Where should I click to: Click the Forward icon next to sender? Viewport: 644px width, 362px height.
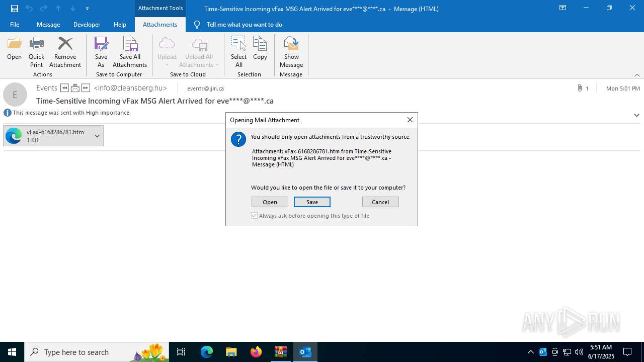click(86, 88)
